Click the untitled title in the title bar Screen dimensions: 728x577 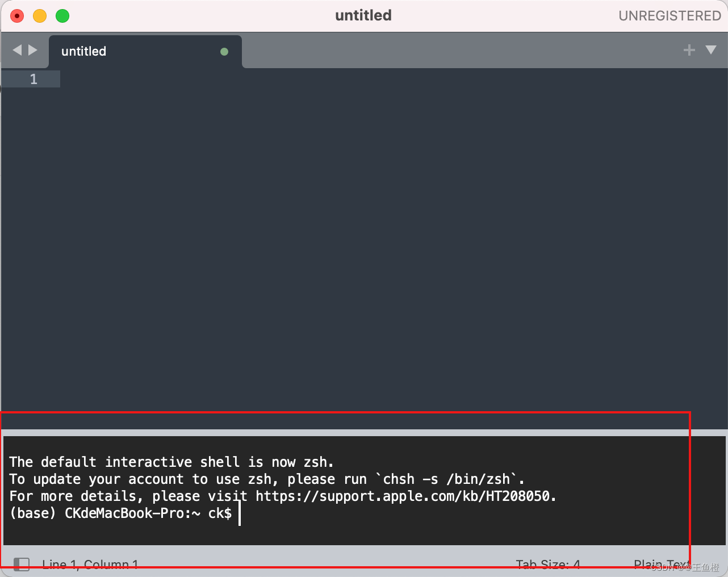tap(363, 15)
